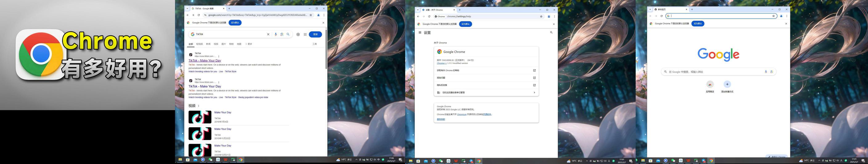Open the 2018年7月4日 Make Your Day video thumbnail
868x164 pixels.
(200, 117)
